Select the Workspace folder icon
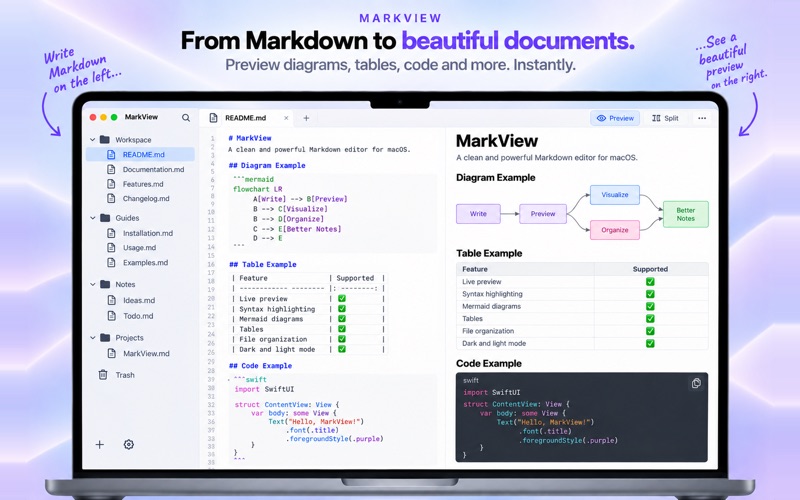Image resolution: width=800 pixels, height=500 pixels. pos(105,139)
